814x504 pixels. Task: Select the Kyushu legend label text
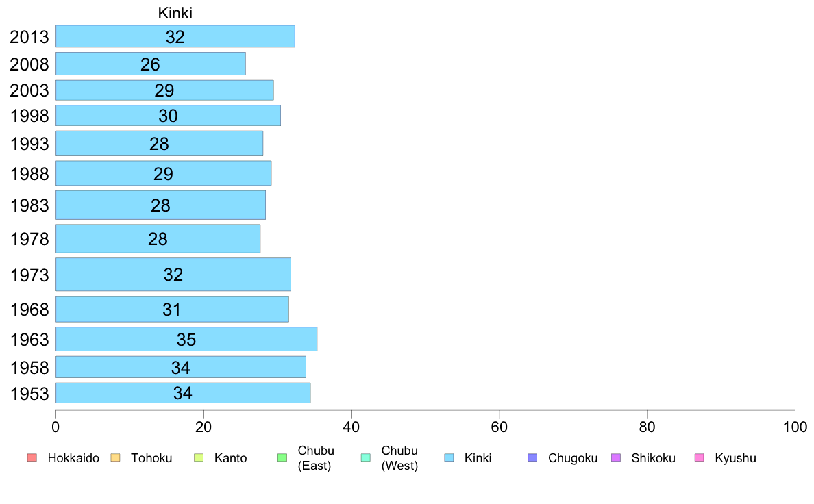click(x=735, y=458)
